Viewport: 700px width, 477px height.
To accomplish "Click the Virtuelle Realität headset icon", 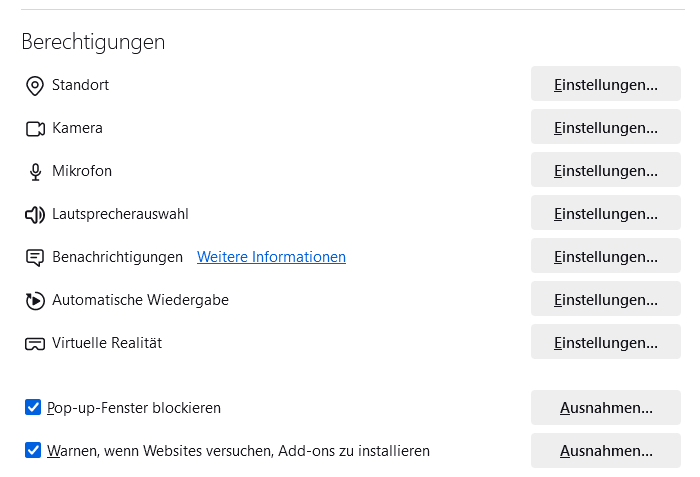I will [x=35, y=344].
